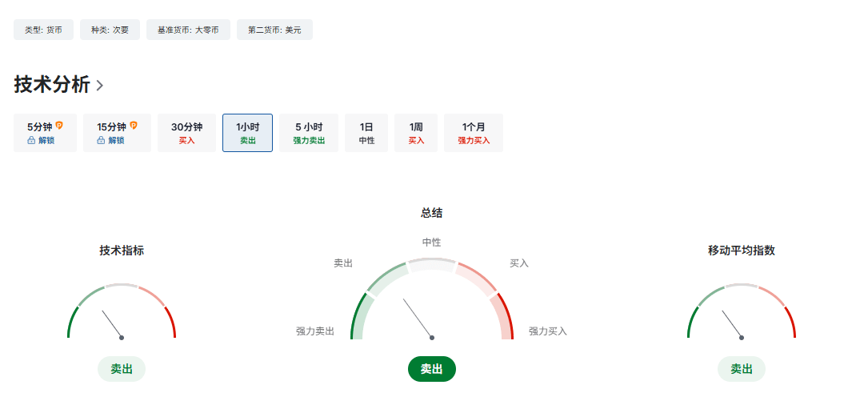
Task: Click the 买入 label on summary gauge
Action: click(x=519, y=263)
